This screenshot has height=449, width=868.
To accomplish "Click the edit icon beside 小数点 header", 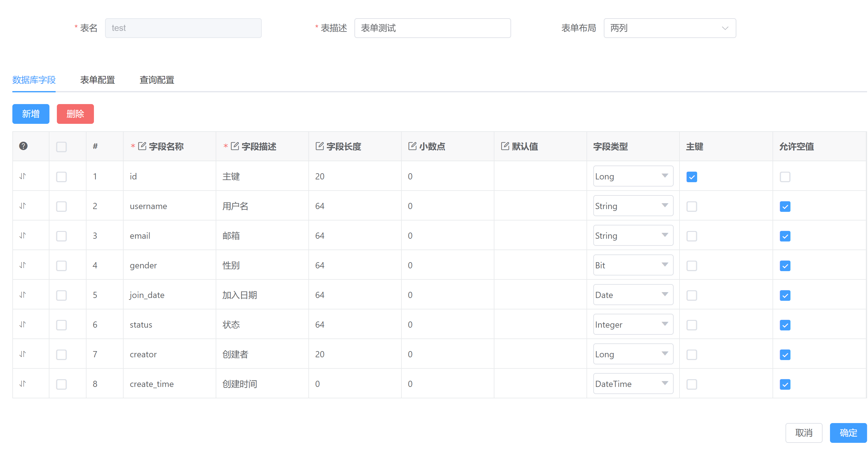I will point(412,146).
